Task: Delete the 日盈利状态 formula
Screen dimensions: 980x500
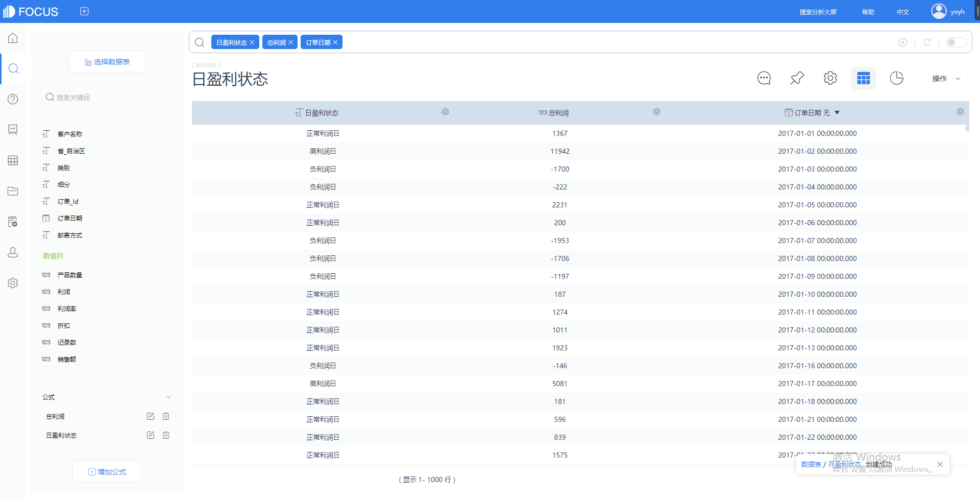Action: (166, 435)
